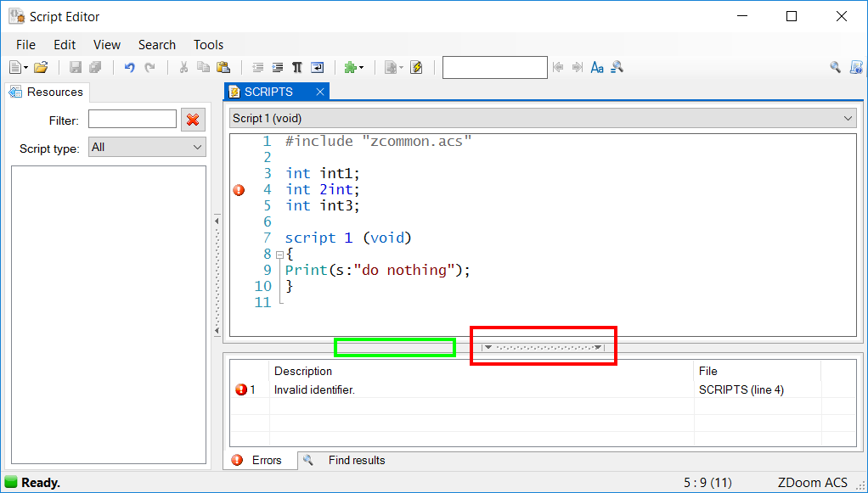868x493 pixels.
Task: Cut the selected text
Action: click(183, 67)
